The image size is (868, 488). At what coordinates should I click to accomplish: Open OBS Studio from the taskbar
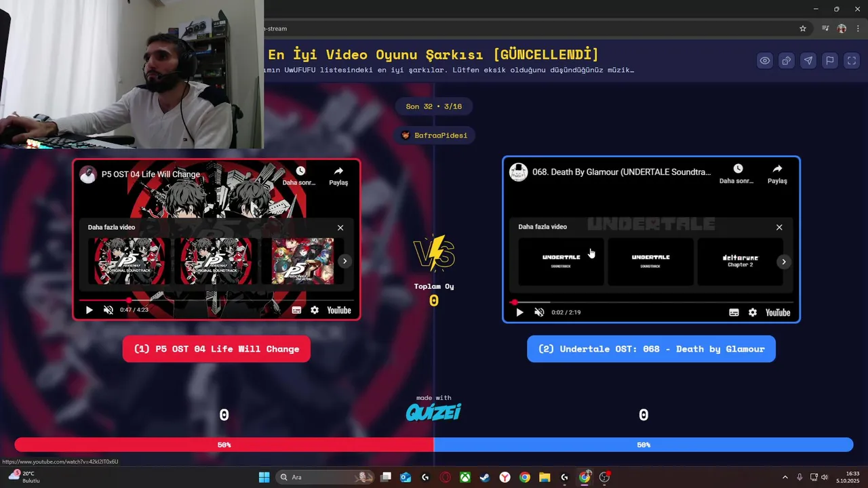(604, 477)
